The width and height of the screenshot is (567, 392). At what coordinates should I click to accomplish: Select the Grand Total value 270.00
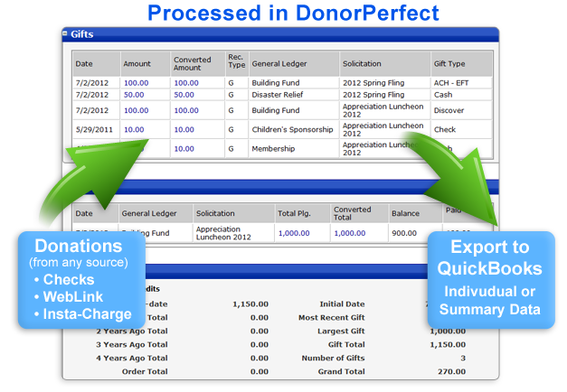pos(451,371)
